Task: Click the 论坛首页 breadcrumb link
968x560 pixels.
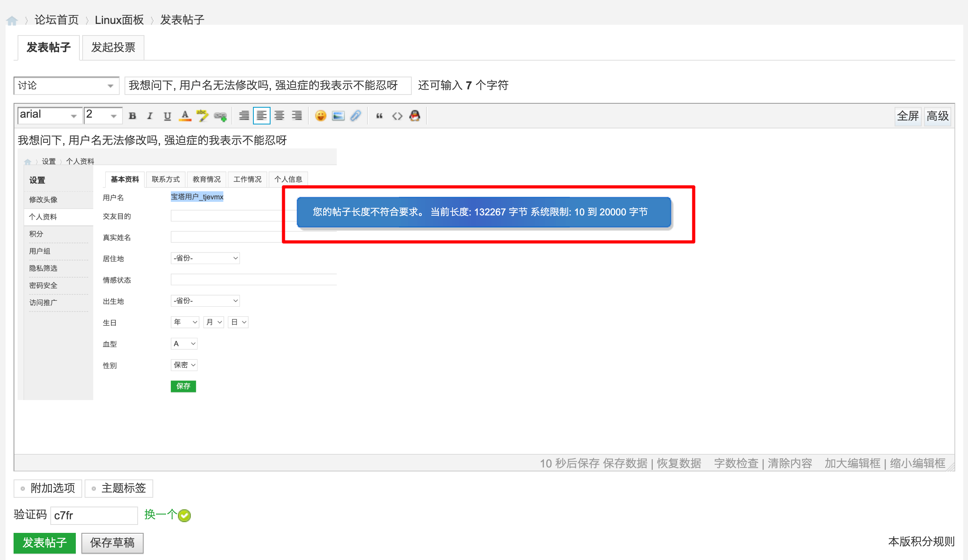Action: pos(57,20)
